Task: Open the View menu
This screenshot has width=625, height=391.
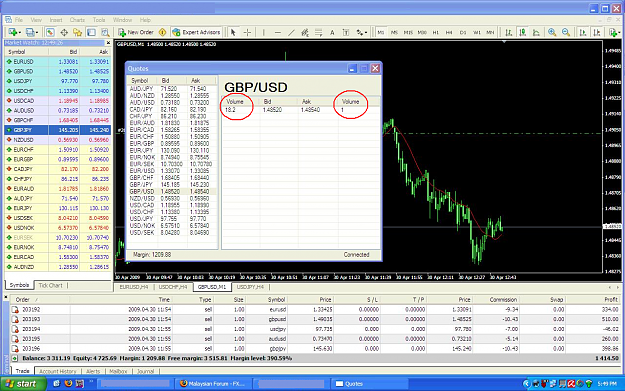Action: point(36,20)
